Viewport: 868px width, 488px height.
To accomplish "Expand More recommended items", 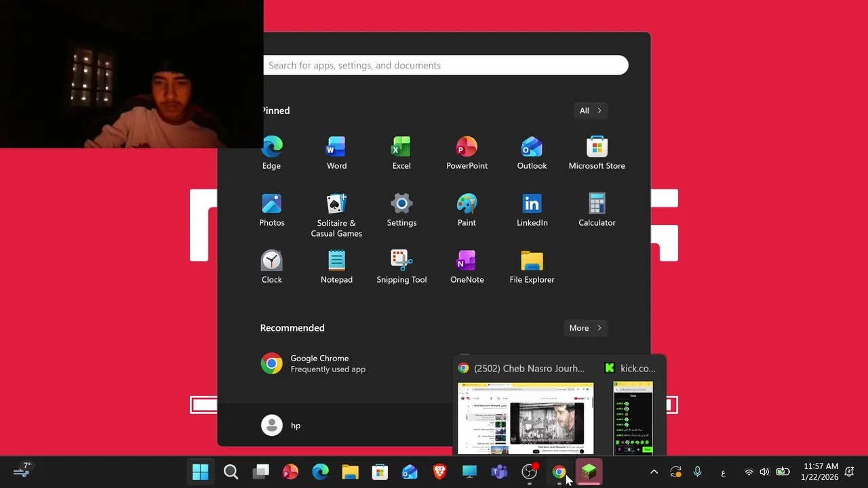I will click(585, 328).
